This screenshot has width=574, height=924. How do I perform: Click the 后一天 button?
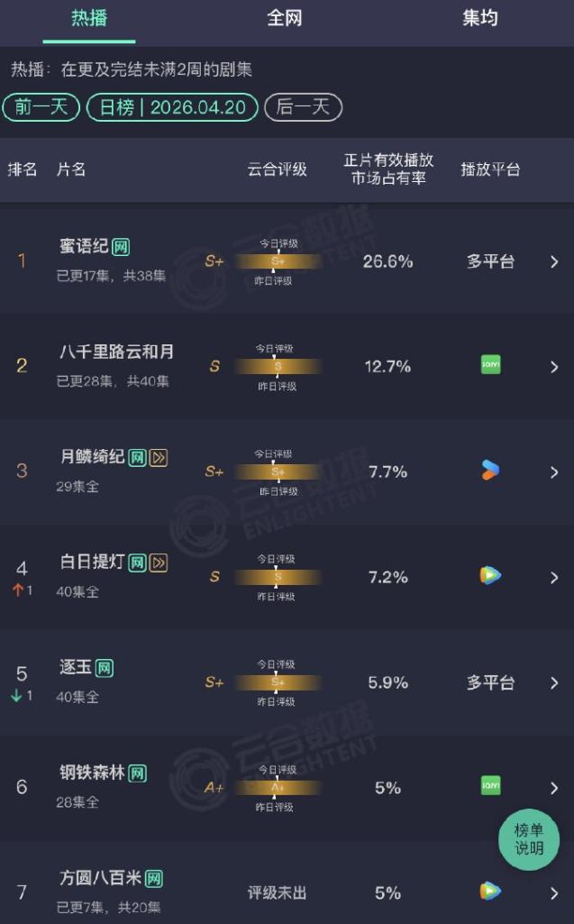[x=303, y=107]
